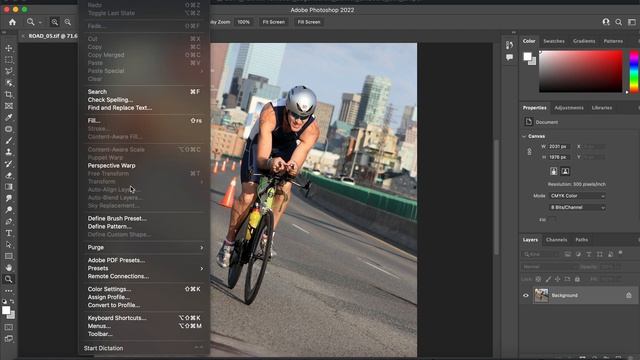640x360 pixels.
Task: Select the Frame tool
Action: (x=9, y=106)
